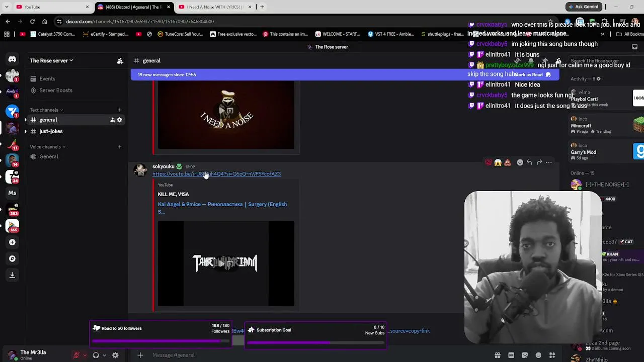644x362 pixels.
Task: React with poop emoji on sokyouku message
Action: [507, 162]
